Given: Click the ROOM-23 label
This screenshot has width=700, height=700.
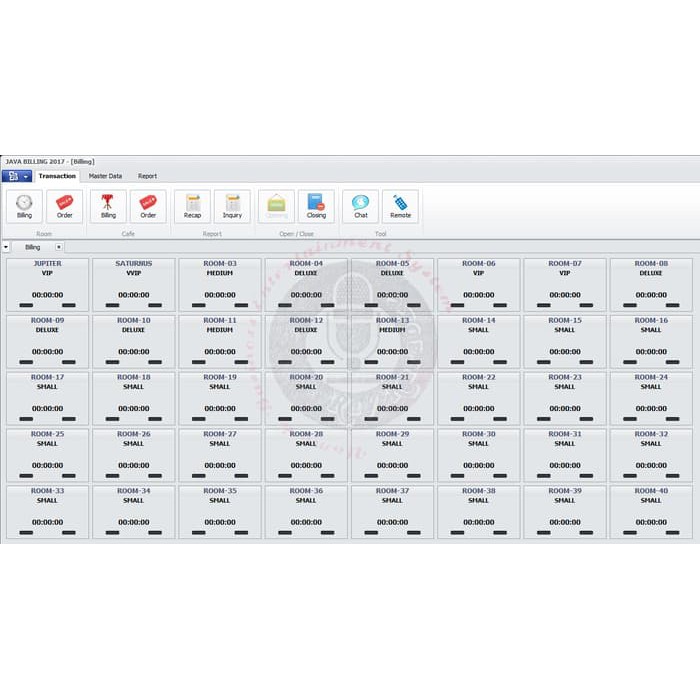Looking at the screenshot, I should [565, 377].
